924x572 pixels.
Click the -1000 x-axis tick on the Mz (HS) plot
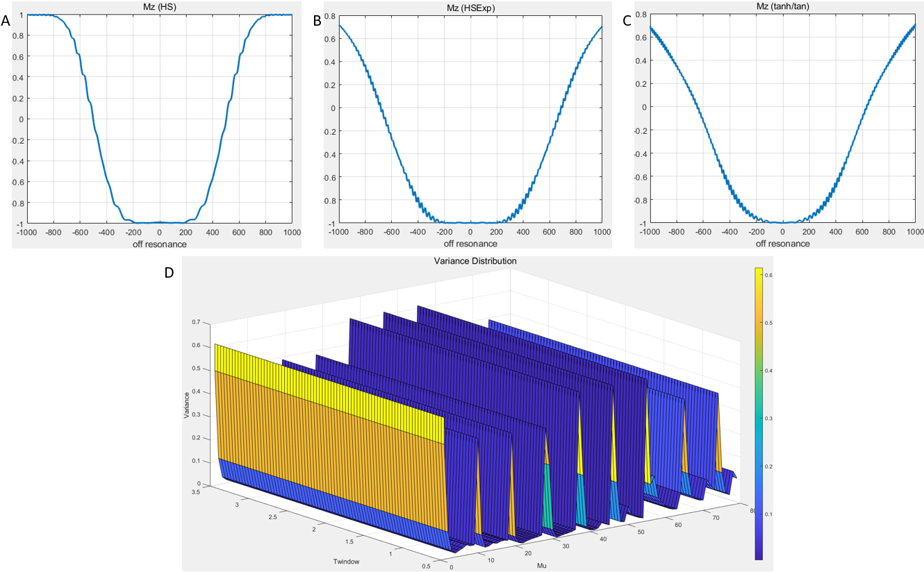tap(26, 233)
